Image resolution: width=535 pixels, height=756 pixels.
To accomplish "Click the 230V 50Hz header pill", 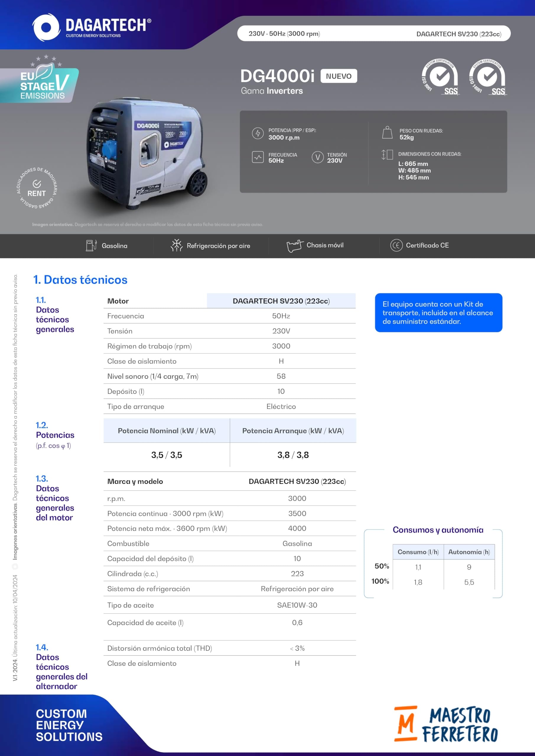I will [x=374, y=34].
